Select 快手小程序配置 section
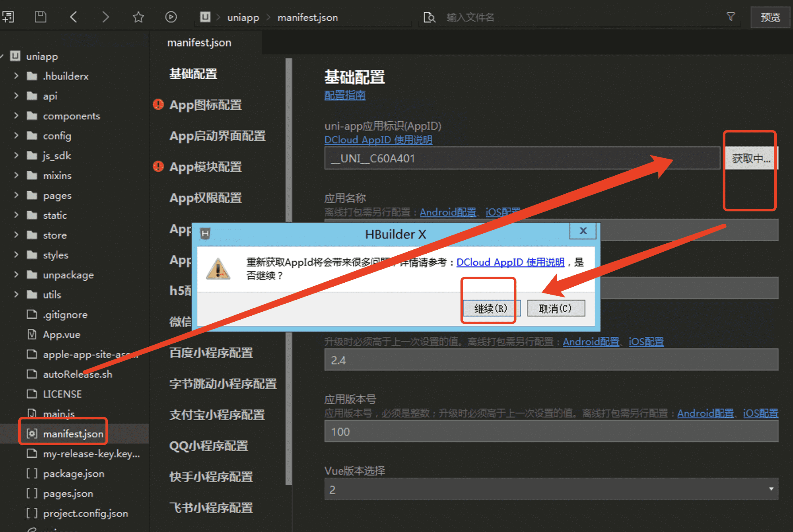Viewport: 793px width, 532px height. 211,477
